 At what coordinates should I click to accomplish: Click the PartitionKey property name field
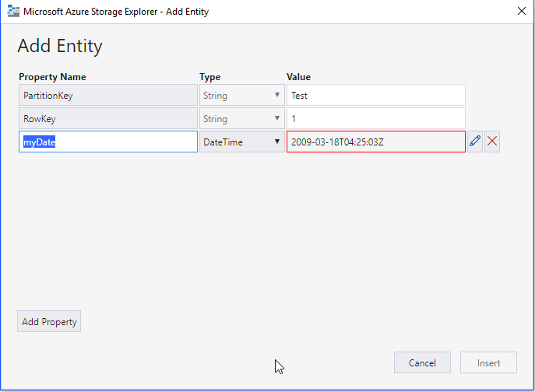pos(108,95)
